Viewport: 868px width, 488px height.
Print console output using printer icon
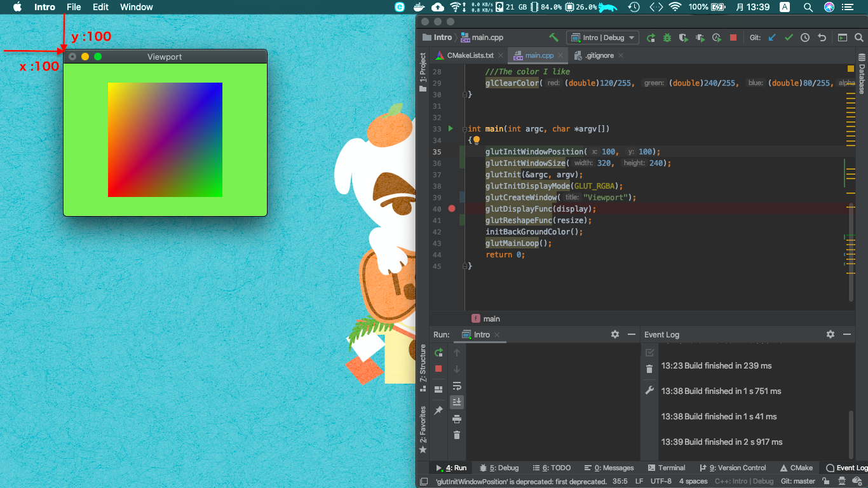457,419
